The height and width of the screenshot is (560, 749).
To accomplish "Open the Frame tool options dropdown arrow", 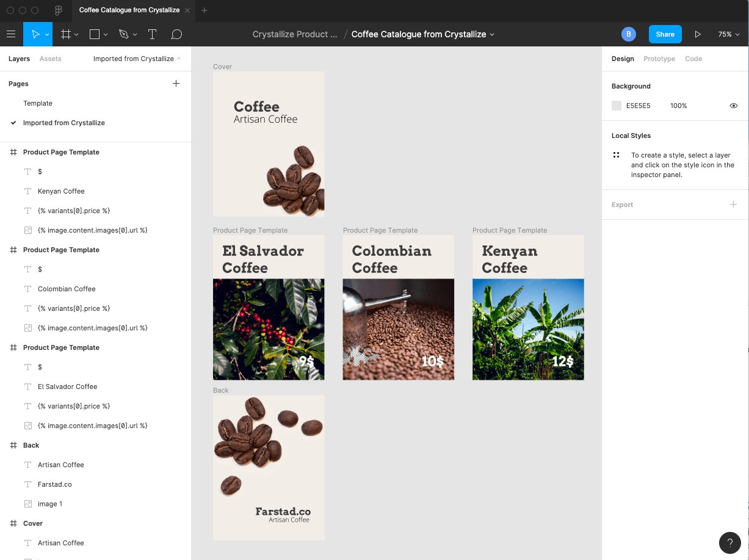I will 76,35.
